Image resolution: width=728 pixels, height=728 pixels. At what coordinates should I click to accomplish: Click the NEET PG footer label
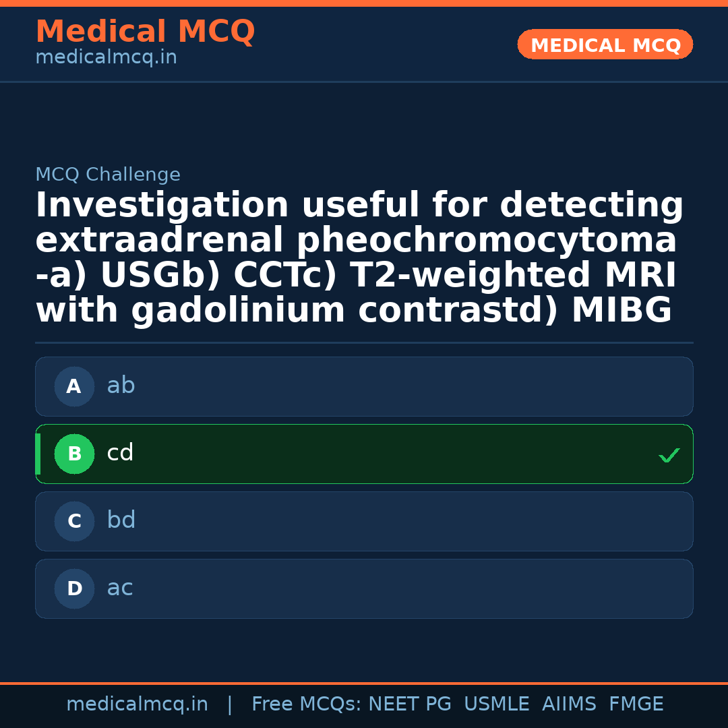click(x=409, y=704)
